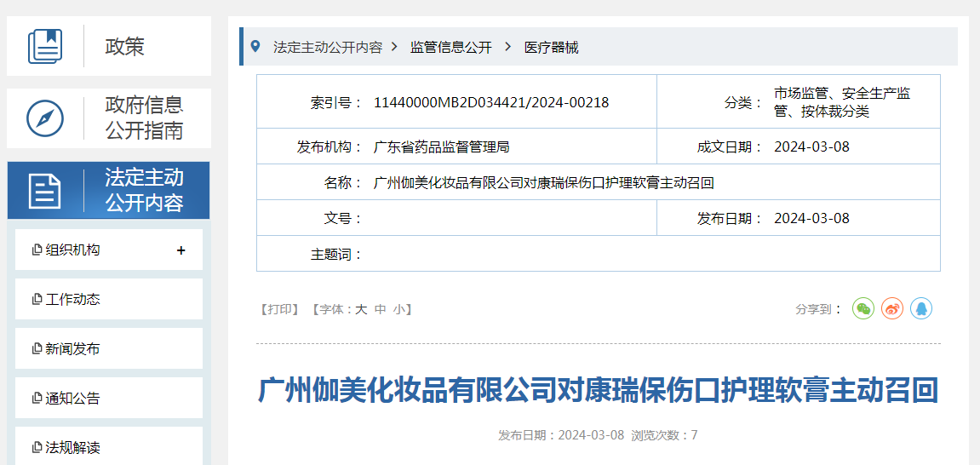The height and width of the screenshot is (465, 980).
Task: Click the 成文日期 value 2024-03-08
Action: [812, 147]
